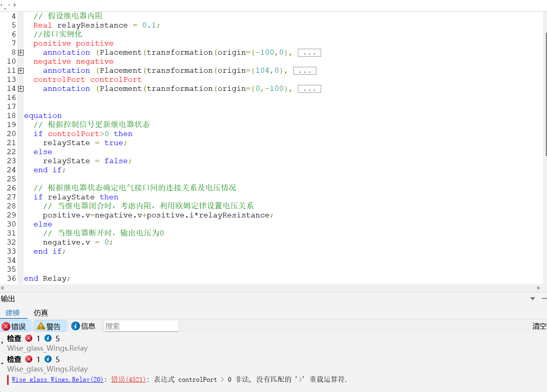
Task: Click the horizontal scrollbar right arrow
Action: [x=539, y=288]
